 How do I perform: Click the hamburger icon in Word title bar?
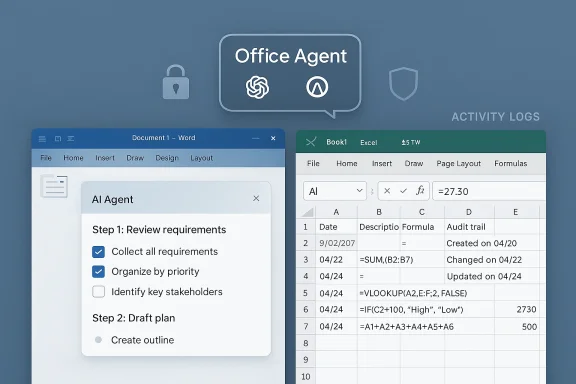pyautogui.click(x=42, y=139)
